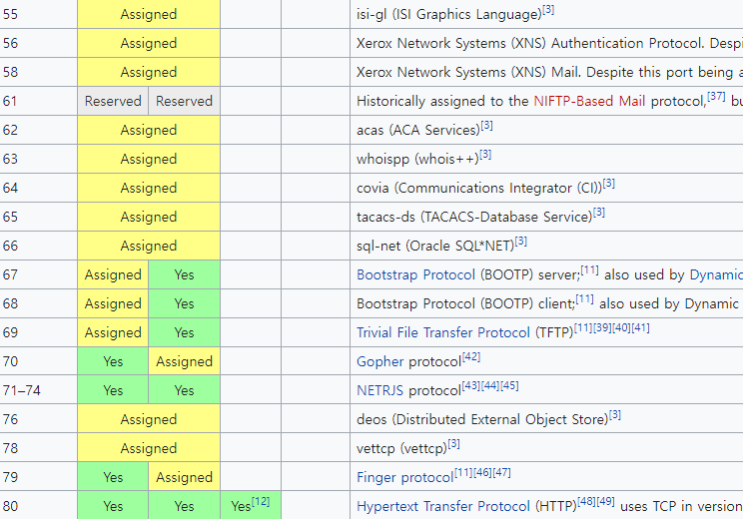The width and height of the screenshot is (743, 519).
Task: Open the Hypertext Transfer Protocol link
Action: click(x=443, y=506)
